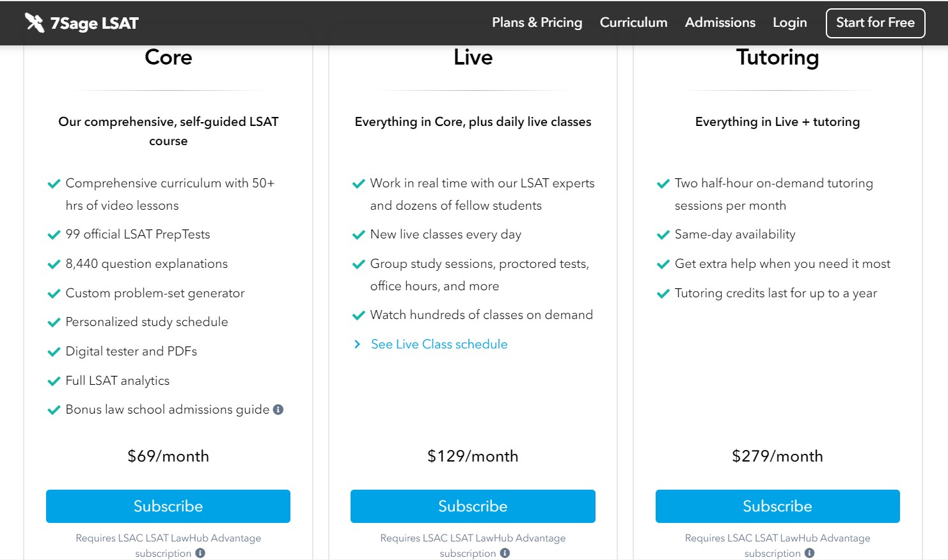This screenshot has height=560, width=948.
Task: Click the checkmark beside 99 official LSAT PrepTests
Action: (54, 235)
